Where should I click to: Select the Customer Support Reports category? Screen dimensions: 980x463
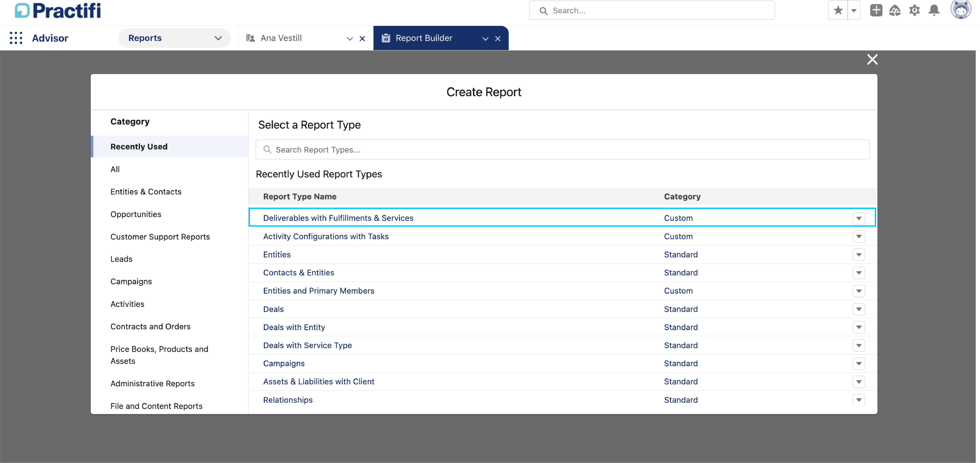pyautogui.click(x=160, y=237)
